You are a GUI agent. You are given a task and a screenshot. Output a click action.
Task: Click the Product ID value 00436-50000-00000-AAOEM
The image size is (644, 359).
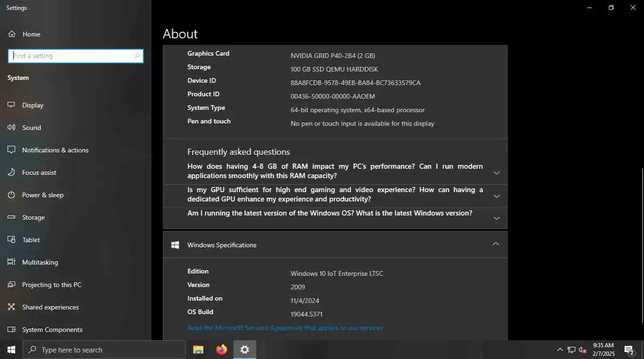pos(333,96)
